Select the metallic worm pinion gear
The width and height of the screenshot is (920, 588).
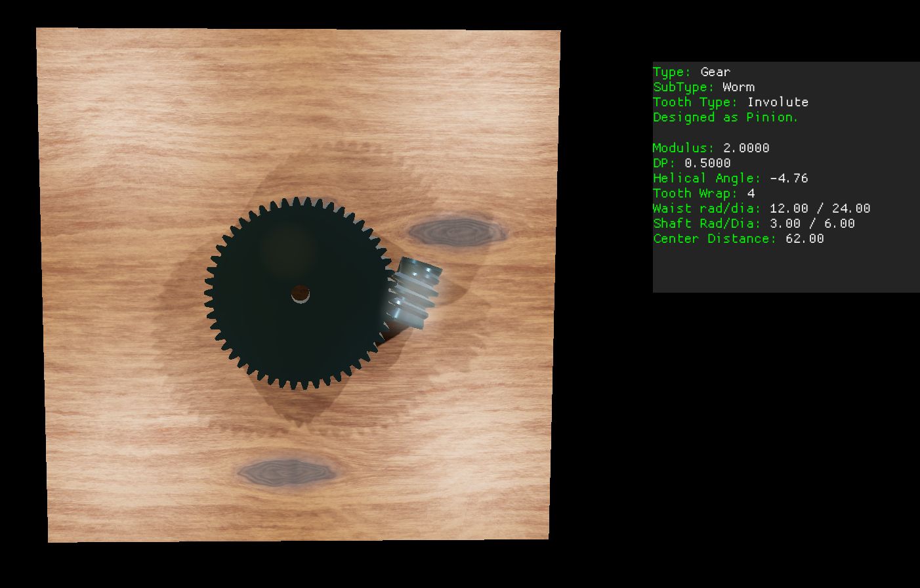414,292
